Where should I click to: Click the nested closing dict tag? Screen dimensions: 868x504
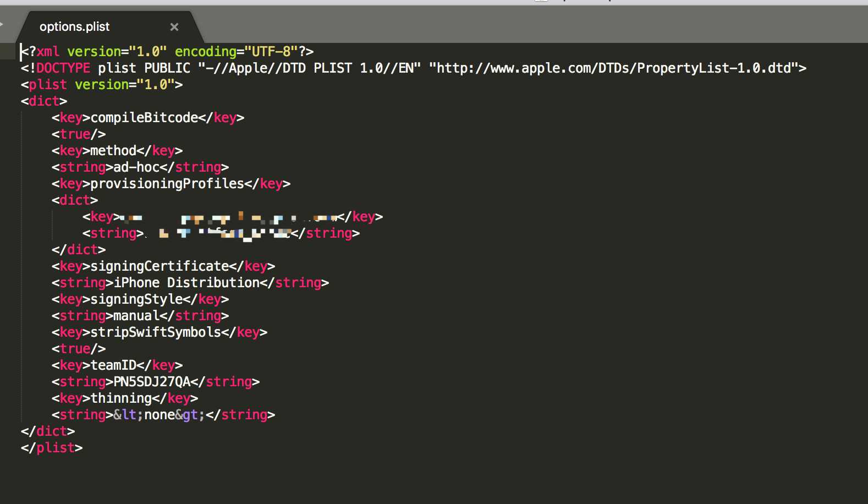click(79, 250)
